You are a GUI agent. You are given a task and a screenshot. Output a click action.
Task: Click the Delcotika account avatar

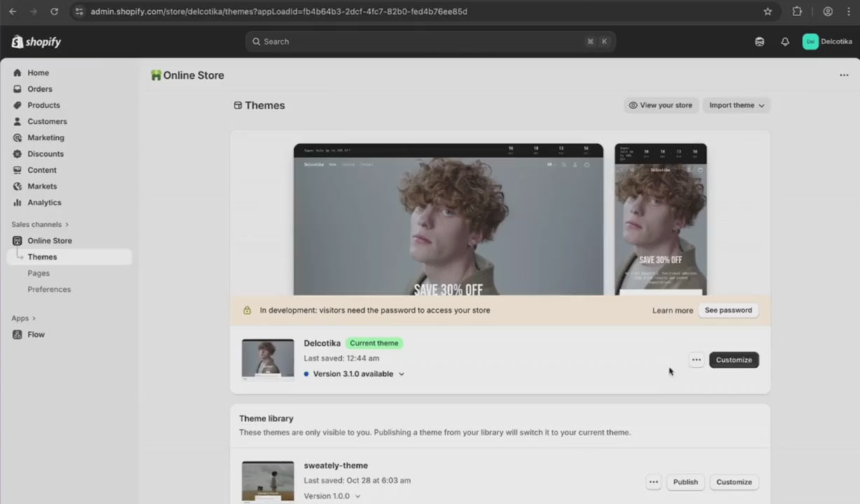point(810,42)
